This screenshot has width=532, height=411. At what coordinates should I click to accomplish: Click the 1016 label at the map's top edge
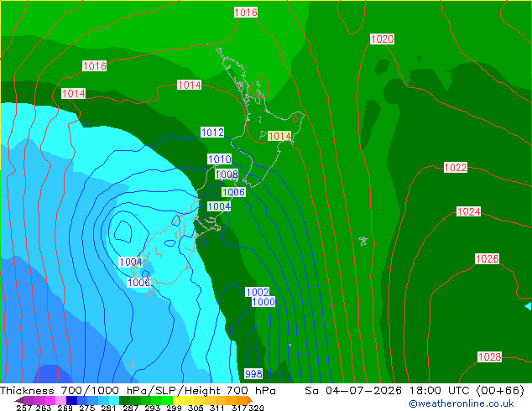[x=246, y=13]
